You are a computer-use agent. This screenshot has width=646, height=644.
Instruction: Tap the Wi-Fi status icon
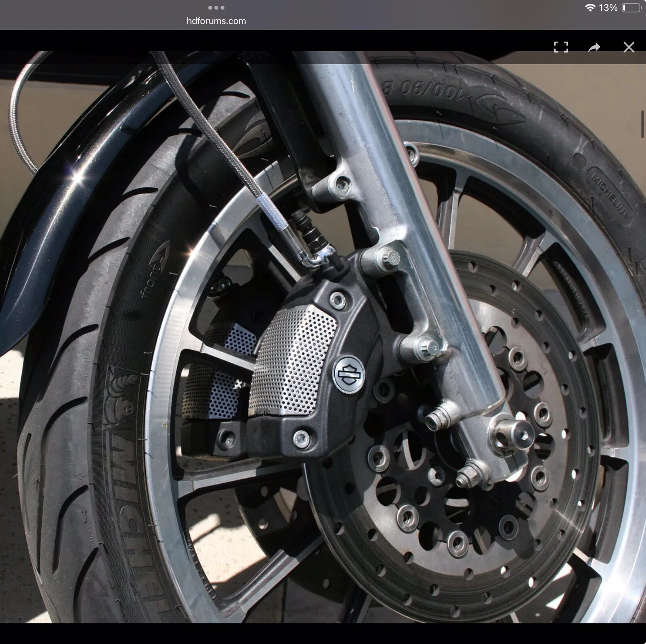[590, 8]
